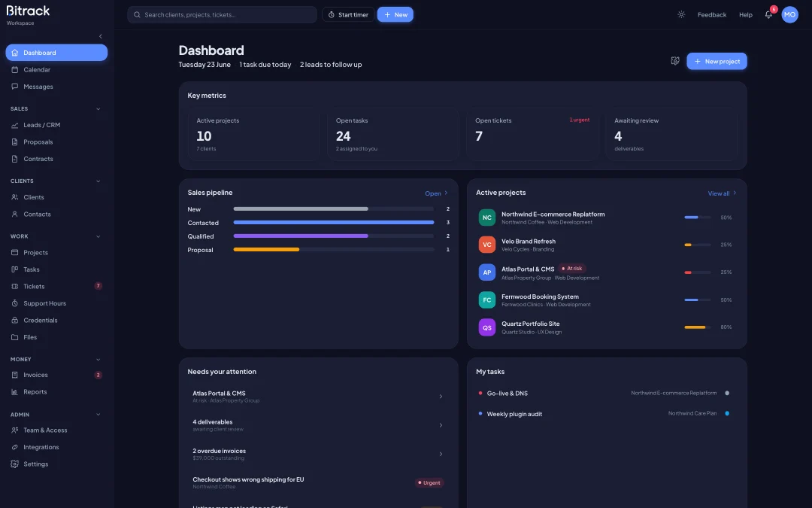Open the Reports bar chart icon
The width and height of the screenshot is (812, 508).
pos(14,392)
